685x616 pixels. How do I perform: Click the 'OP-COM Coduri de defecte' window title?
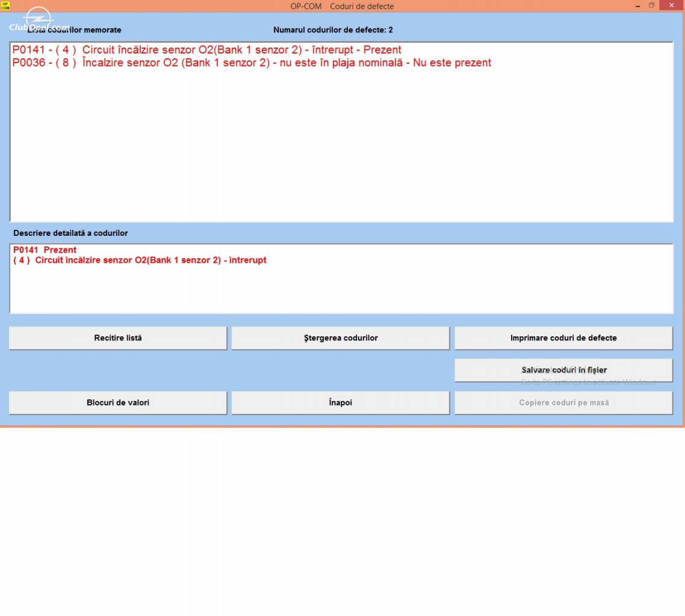pos(342,6)
